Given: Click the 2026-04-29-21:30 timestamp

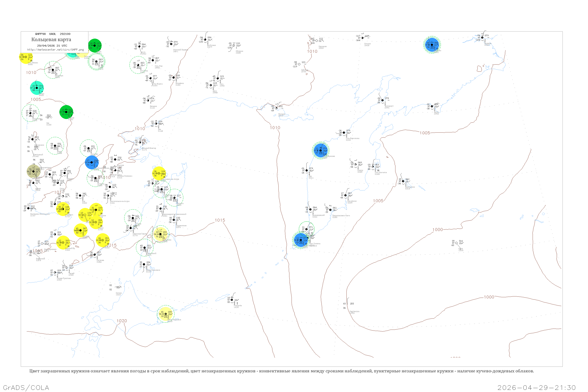Looking at the screenshot, I should click(x=536, y=387).
